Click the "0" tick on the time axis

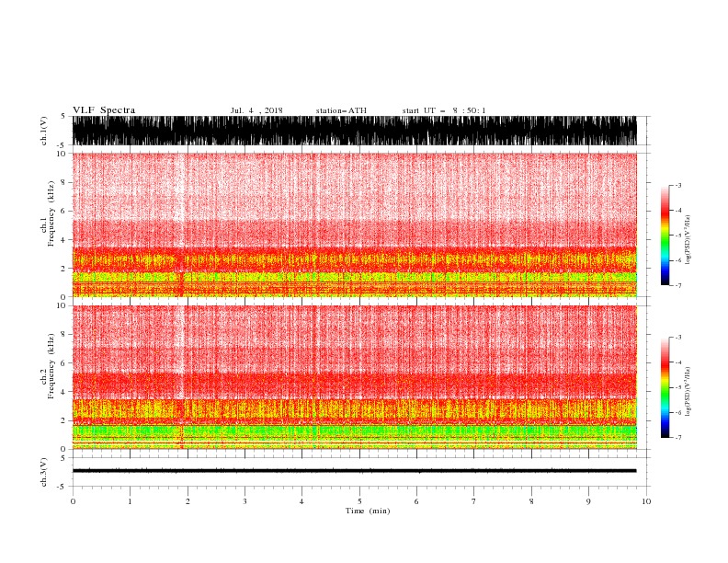tap(73, 501)
